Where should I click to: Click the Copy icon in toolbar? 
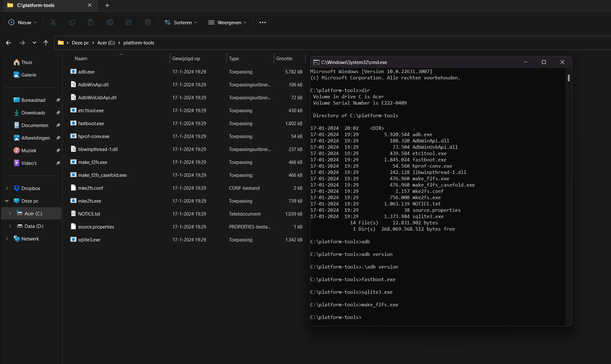tap(72, 22)
